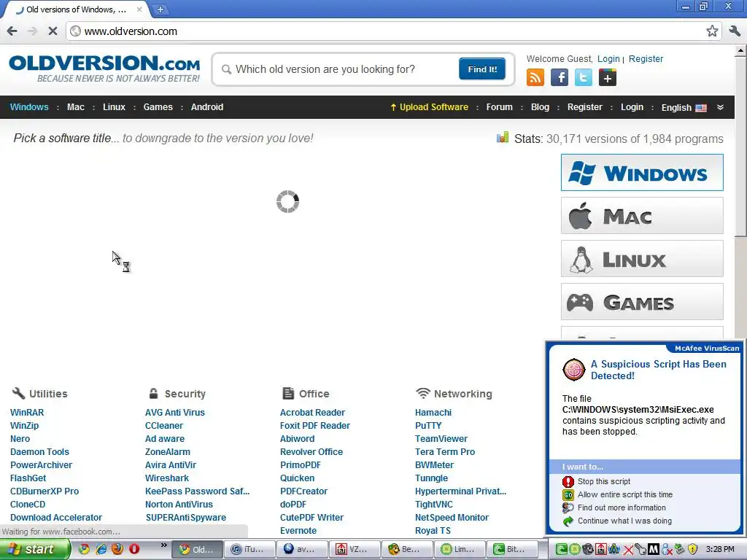Click the scroll up arrow of the page
The image size is (747, 560).
(x=740, y=50)
